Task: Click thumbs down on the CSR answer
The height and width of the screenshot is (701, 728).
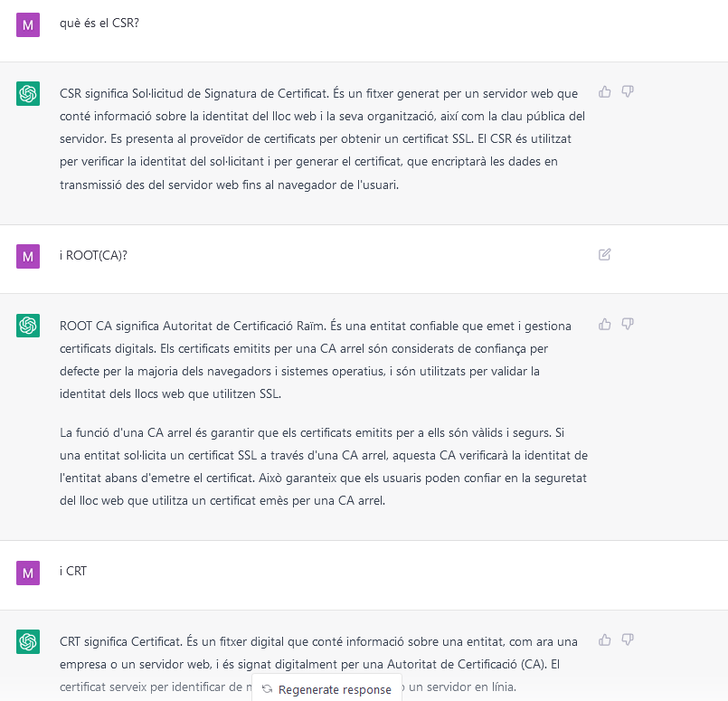Action: point(628,91)
